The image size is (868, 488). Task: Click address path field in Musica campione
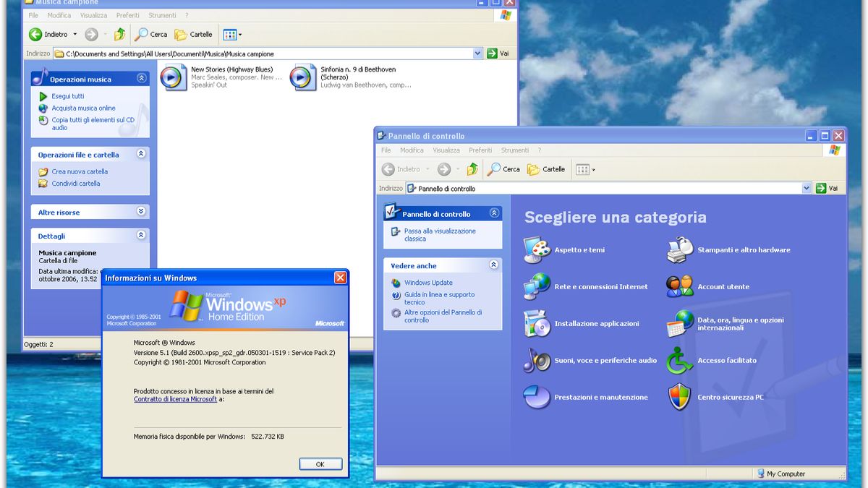[268, 53]
